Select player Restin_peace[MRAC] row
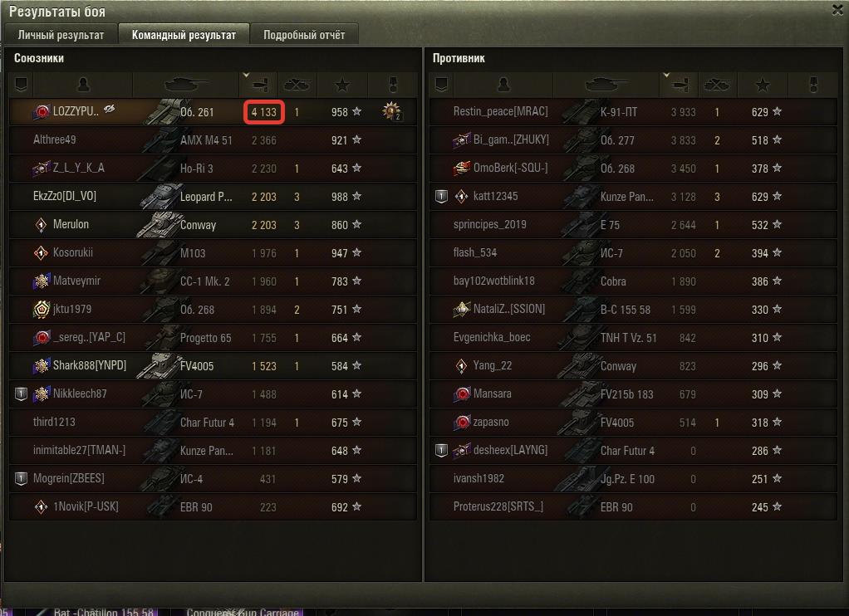The image size is (849, 616). tap(633, 112)
